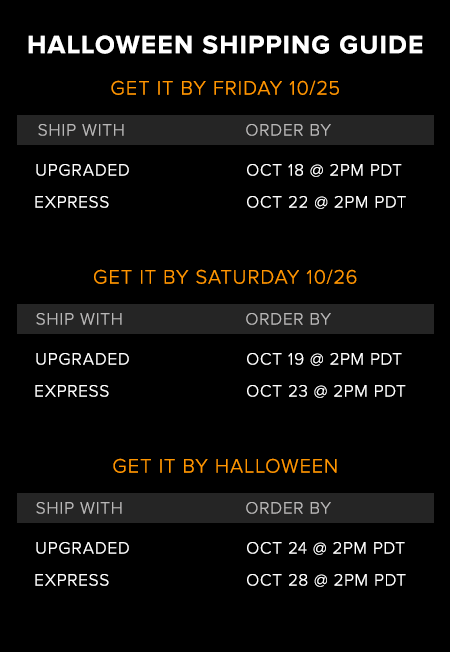Click the Oct 23 @ 2PM PDT deadline
Screen dimensions: 450x652
(326, 391)
